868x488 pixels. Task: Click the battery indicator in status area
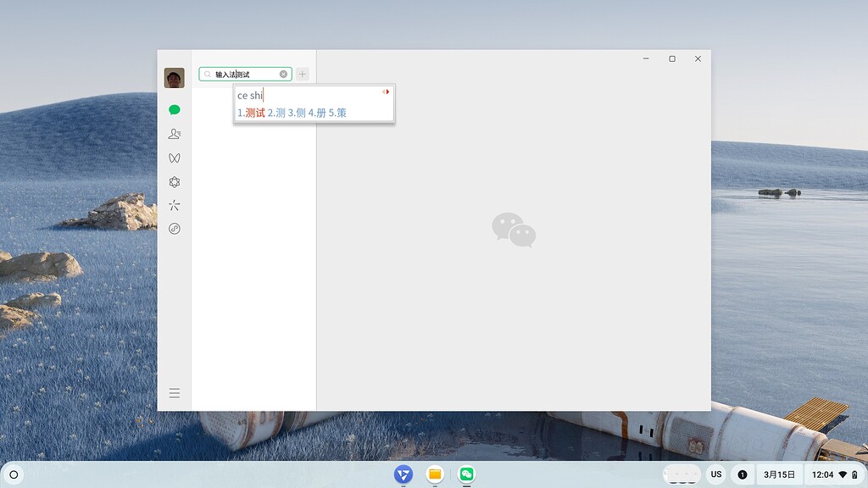click(x=854, y=474)
